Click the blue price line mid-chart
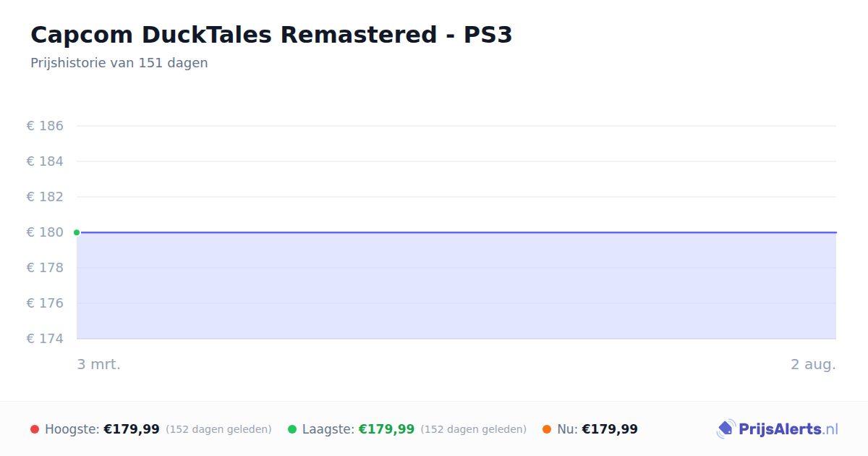The width and height of the screenshot is (868, 456). click(x=456, y=232)
